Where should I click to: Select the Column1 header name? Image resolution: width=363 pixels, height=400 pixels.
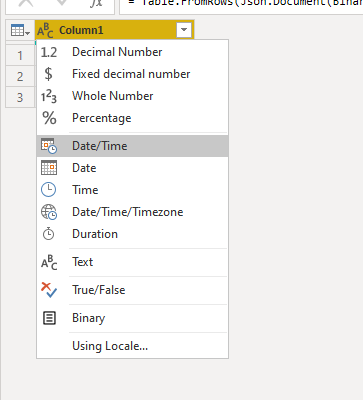pos(81,30)
